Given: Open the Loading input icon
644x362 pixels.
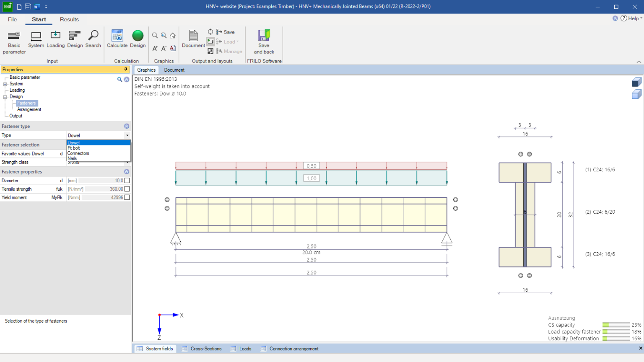Looking at the screenshot, I should pyautogui.click(x=55, y=39).
